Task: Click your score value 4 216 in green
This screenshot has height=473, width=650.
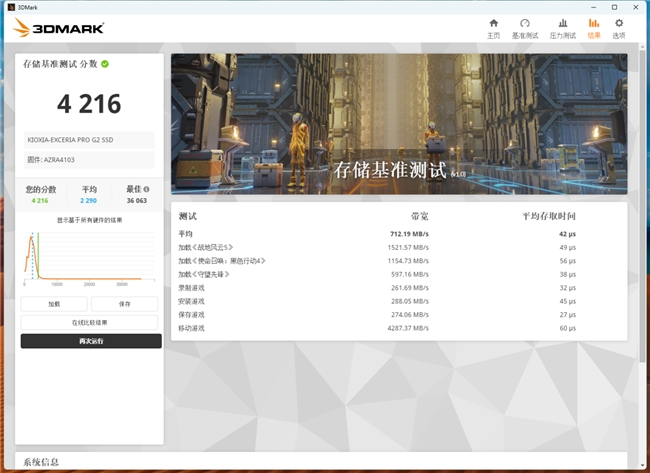Action: 40,201
